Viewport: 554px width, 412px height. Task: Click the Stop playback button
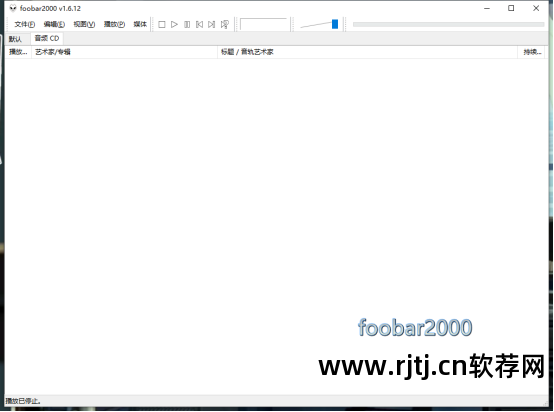click(x=162, y=24)
